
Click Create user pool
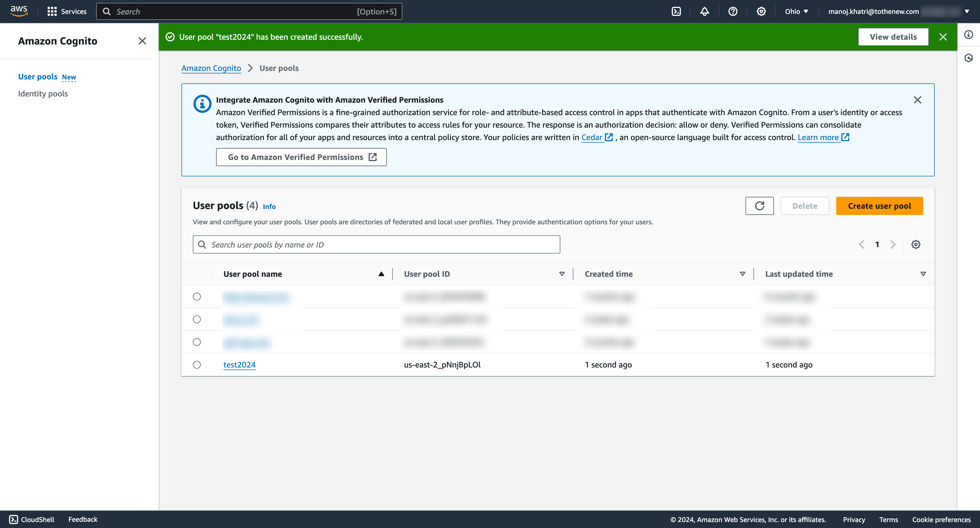879,206
